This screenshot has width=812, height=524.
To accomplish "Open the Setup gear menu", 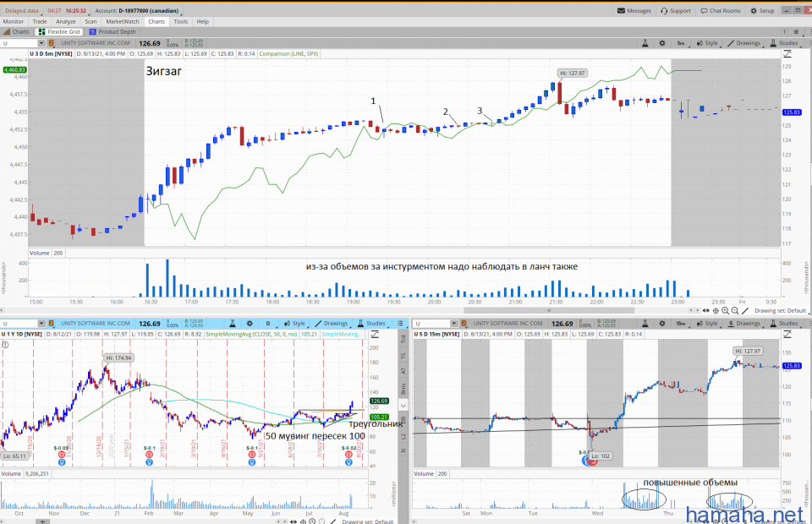I will click(x=762, y=10).
